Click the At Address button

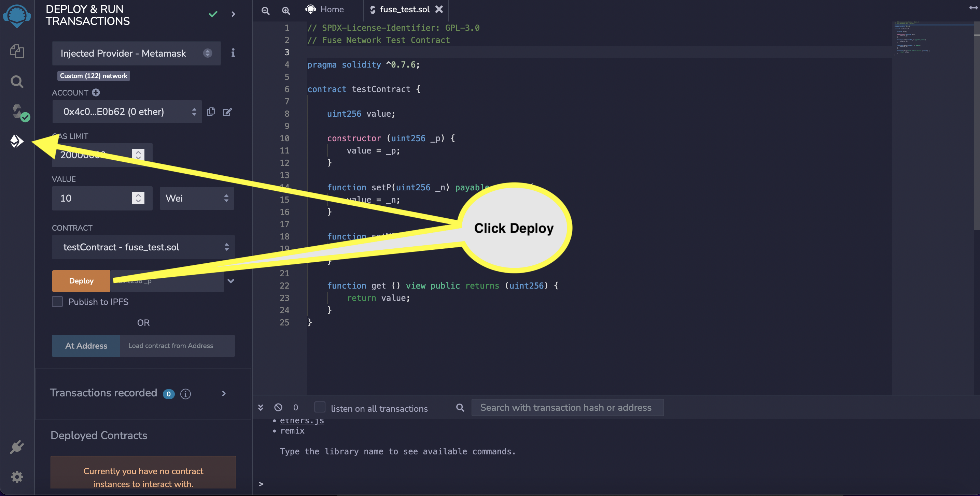click(x=86, y=346)
